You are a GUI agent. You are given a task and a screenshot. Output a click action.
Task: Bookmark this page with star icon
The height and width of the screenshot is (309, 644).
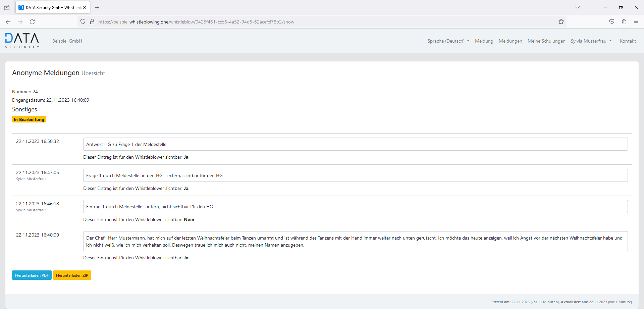561,22
